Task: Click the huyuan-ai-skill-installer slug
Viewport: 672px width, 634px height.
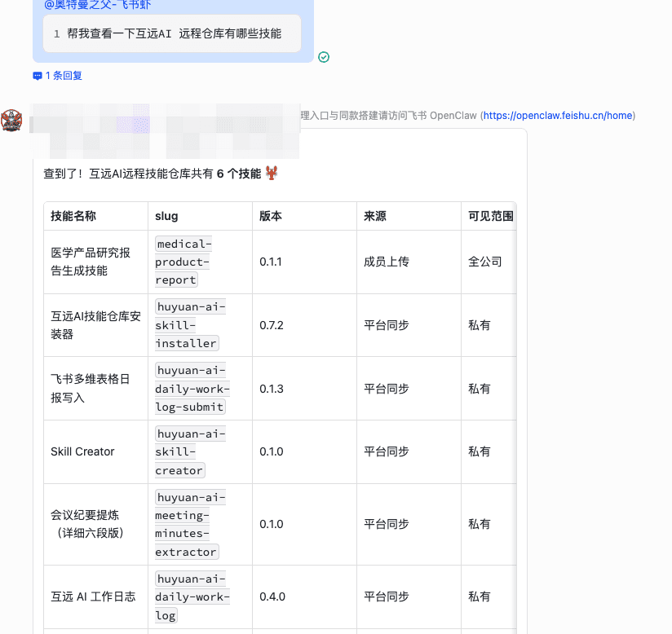Action: click(x=190, y=325)
